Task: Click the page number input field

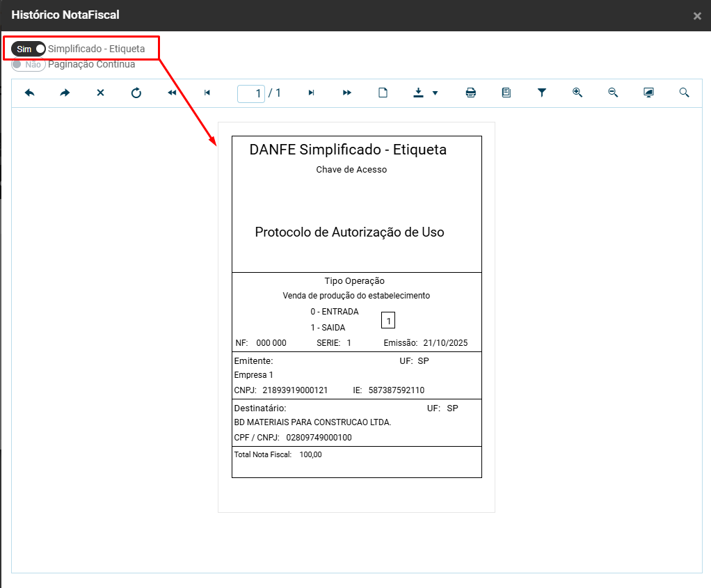Action: point(250,93)
